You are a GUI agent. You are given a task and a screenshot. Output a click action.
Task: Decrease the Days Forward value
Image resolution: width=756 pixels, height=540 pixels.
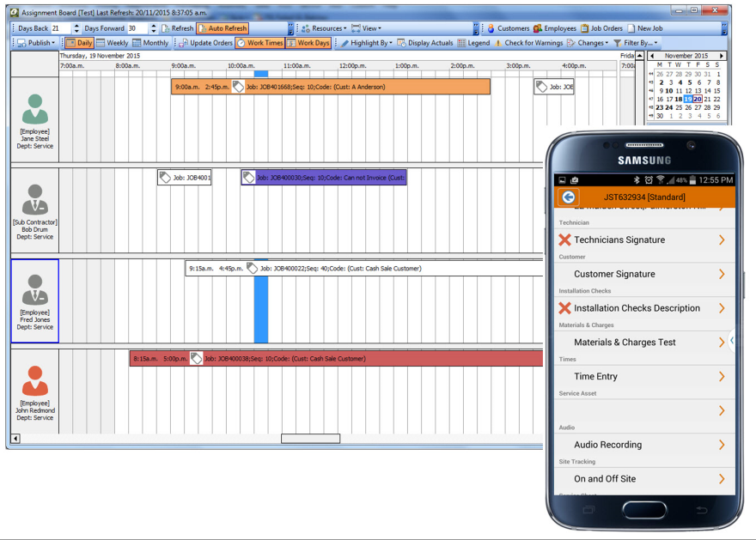coord(153,31)
